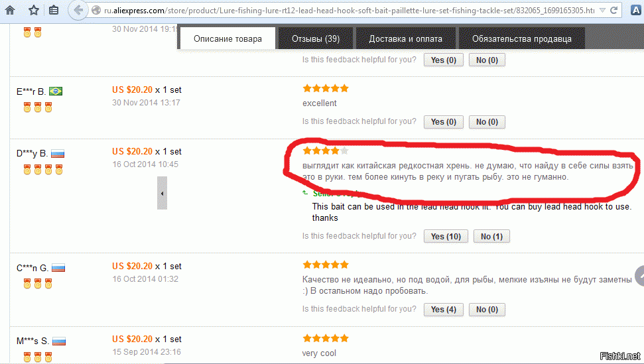Click the Brazil flag next to E***r B.
This screenshot has width=644, height=364.
point(56,91)
